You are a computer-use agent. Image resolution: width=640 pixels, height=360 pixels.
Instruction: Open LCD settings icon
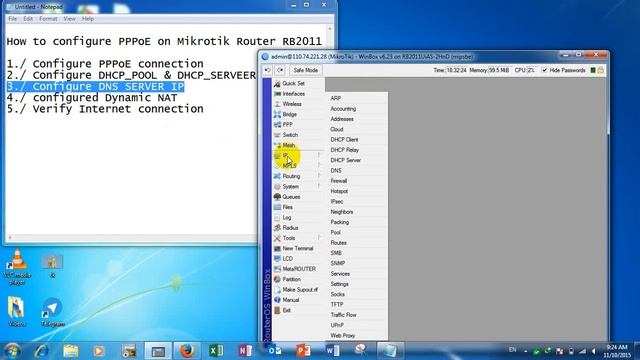[277, 258]
